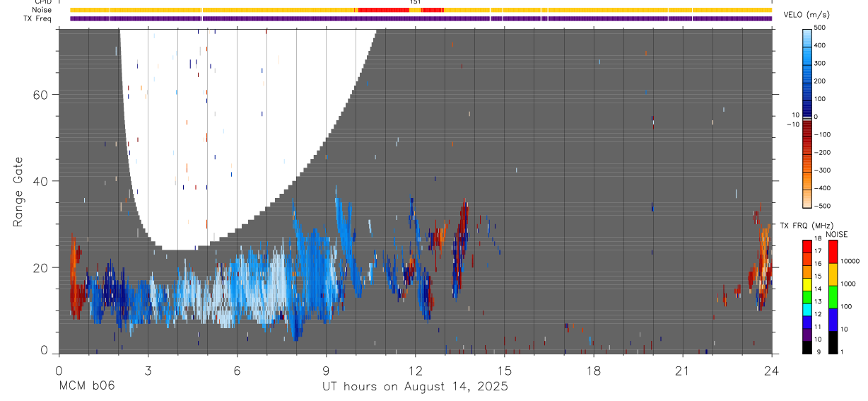This screenshot has width=868, height=401.
Task: Click the CPID row label
Action: point(42,2)
